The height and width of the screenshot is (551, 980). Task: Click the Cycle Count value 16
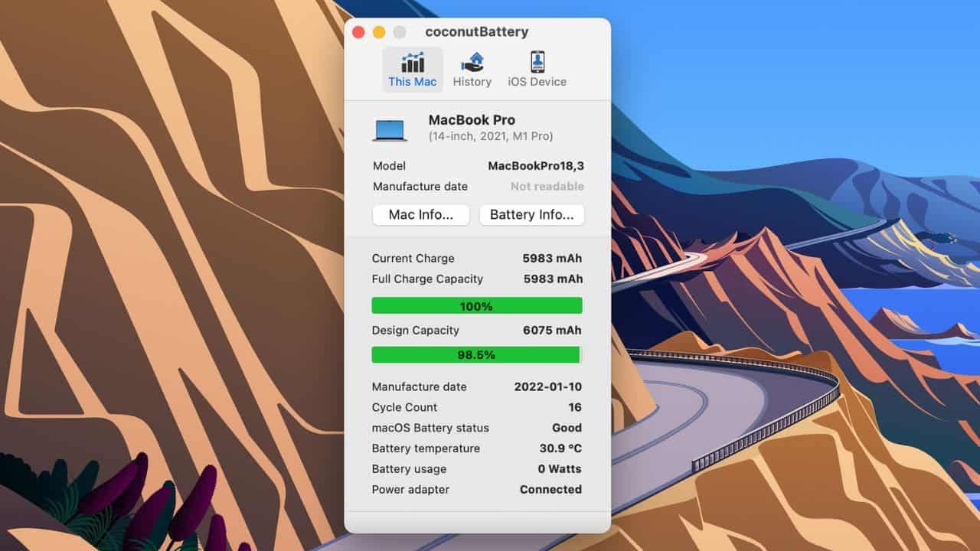(575, 408)
